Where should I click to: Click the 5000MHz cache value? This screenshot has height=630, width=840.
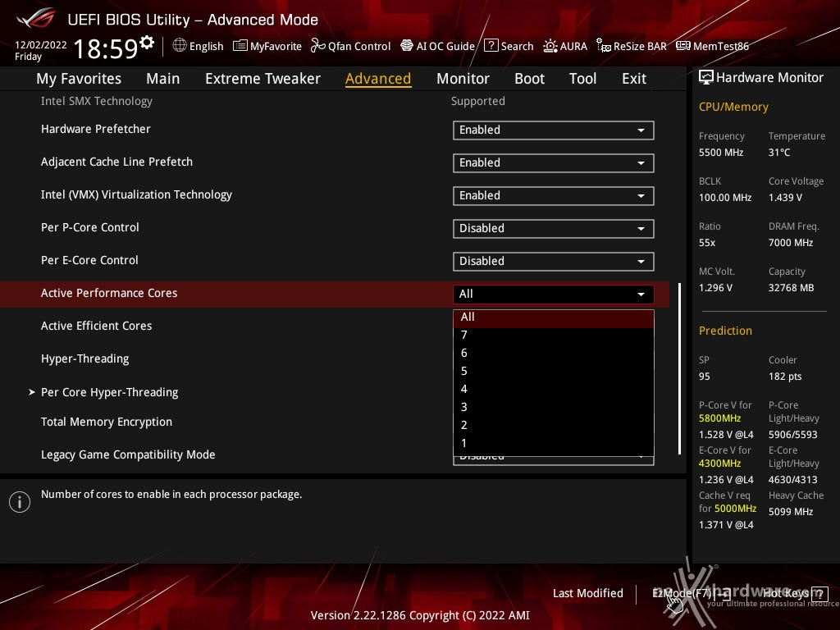pyautogui.click(x=735, y=509)
